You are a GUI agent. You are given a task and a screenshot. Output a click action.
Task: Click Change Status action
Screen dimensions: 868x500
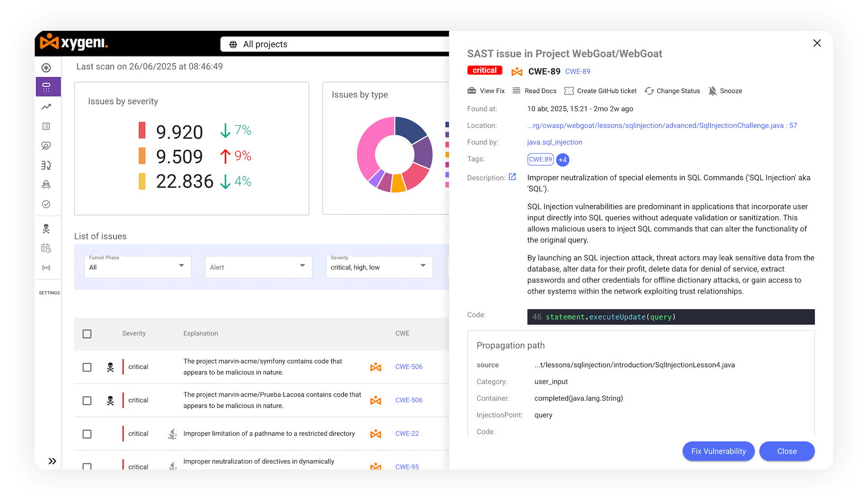click(672, 91)
